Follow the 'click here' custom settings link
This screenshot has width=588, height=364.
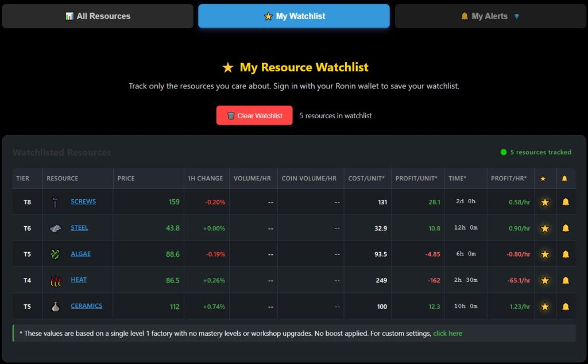[447, 334]
